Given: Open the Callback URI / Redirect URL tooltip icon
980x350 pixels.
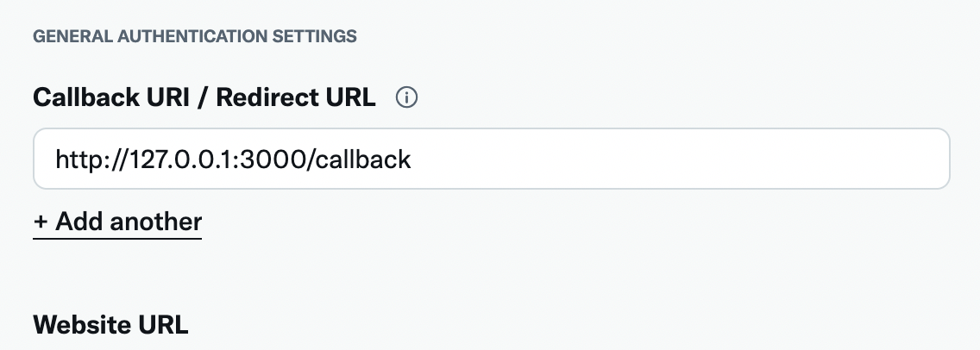Looking at the screenshot, I should pyautogui.click(x=406, y=97).
